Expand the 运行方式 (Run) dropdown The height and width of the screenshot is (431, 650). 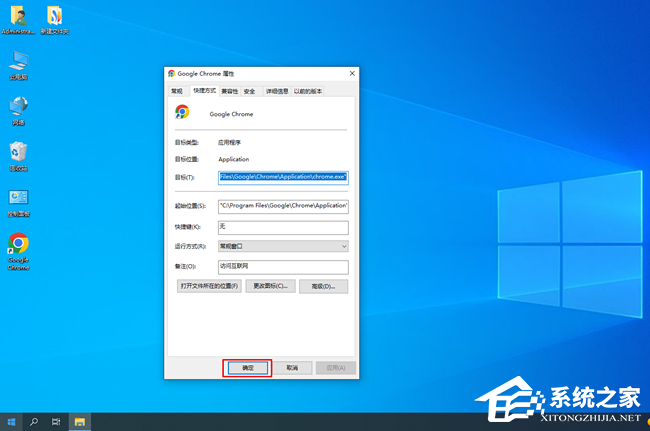(283, 246)
